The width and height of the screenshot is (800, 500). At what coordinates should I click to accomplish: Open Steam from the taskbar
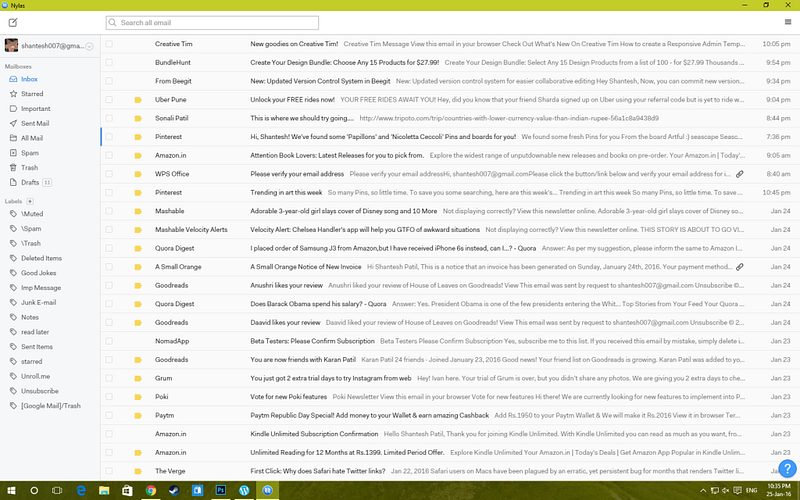pos(174,490)
